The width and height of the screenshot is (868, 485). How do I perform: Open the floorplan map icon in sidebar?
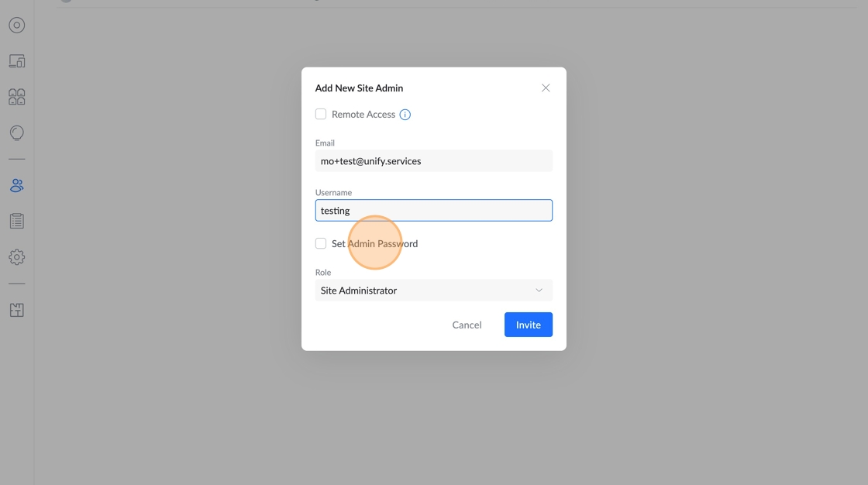tap(17, 310)
